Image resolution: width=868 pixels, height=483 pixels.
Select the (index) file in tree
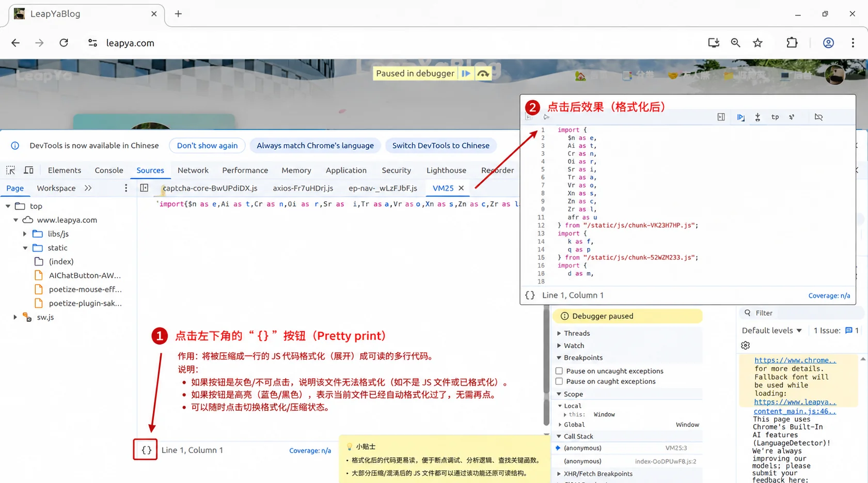(x=61, y=262)
